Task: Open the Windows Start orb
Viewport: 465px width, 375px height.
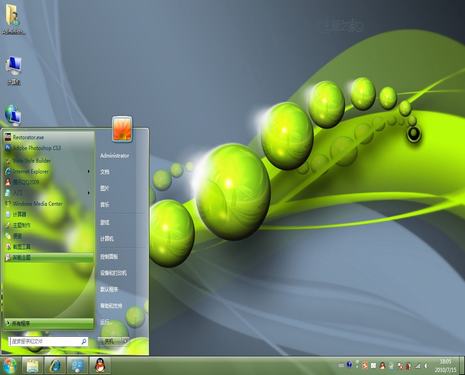Action: (x=9, y=366)
